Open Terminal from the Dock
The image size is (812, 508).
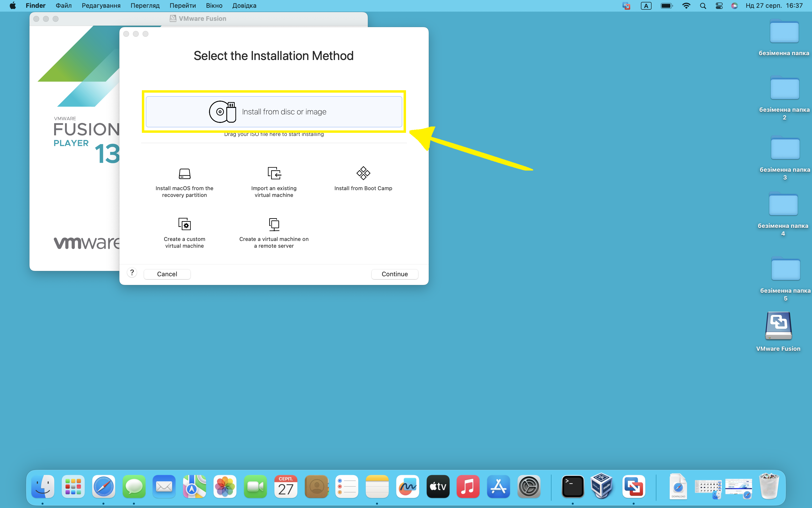tap(573, 486)
